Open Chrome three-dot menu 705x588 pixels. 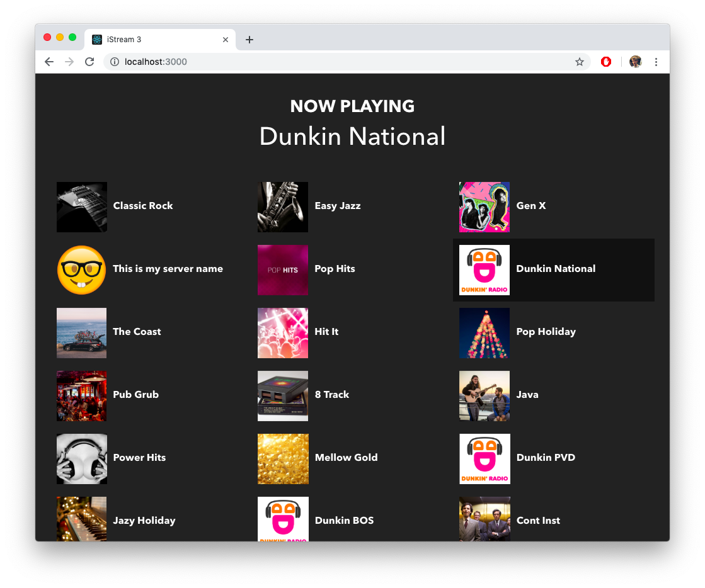(656, 62)
